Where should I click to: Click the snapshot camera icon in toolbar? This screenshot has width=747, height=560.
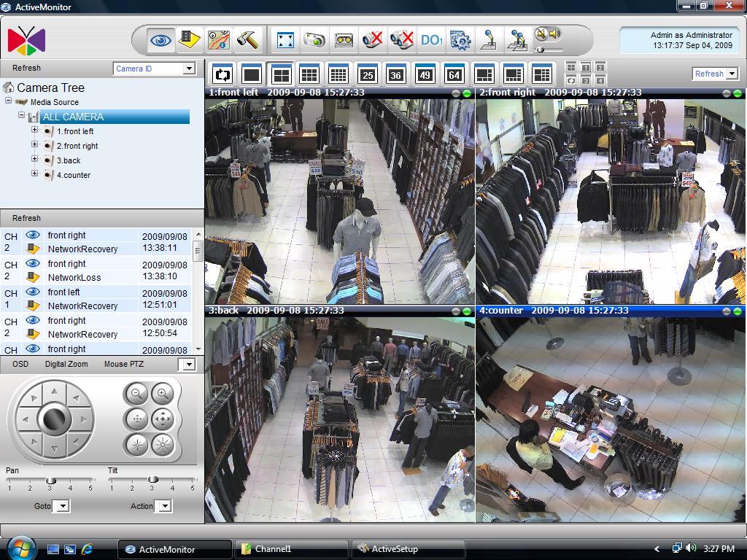[314, 39]
